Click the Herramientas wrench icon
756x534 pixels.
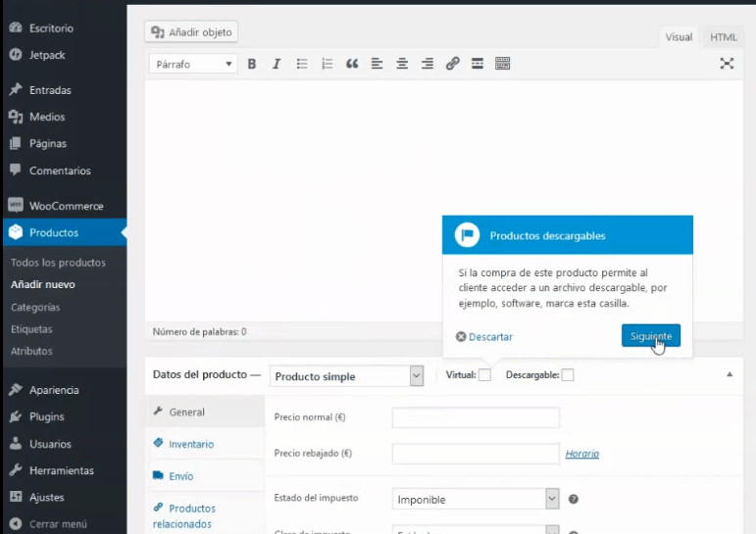click(16, 470)
